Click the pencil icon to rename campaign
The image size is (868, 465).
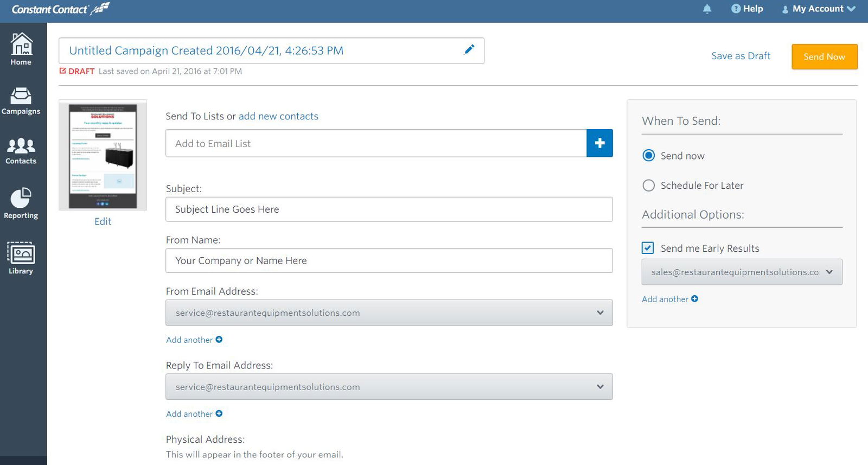(469, 50)
